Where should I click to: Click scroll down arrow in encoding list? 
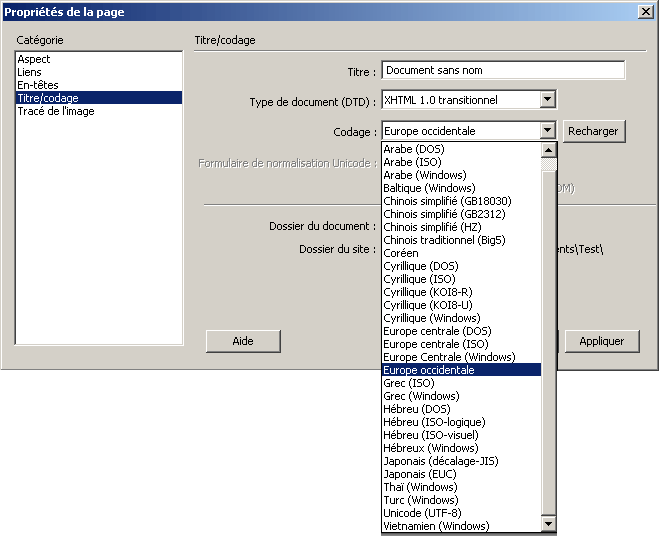coord(548,524)
